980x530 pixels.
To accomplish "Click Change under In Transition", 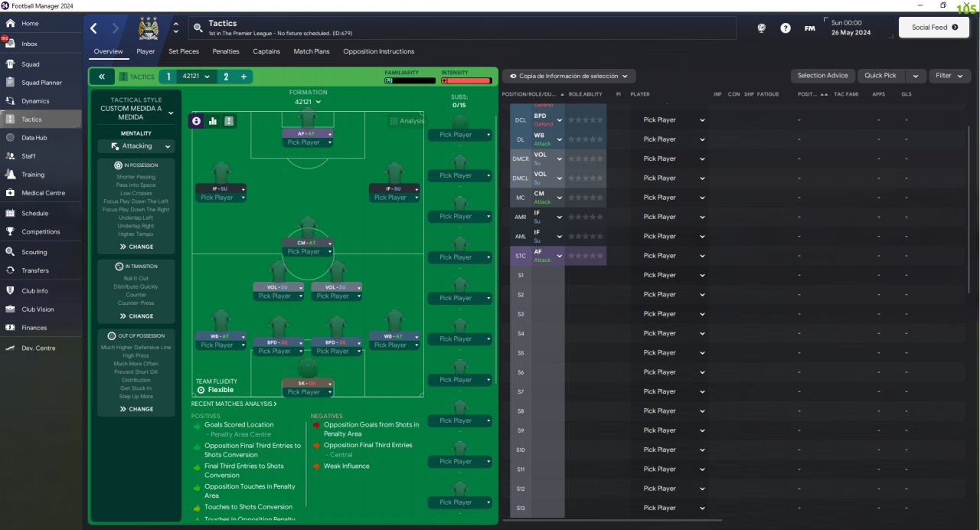I will click(x=136, y=316).
